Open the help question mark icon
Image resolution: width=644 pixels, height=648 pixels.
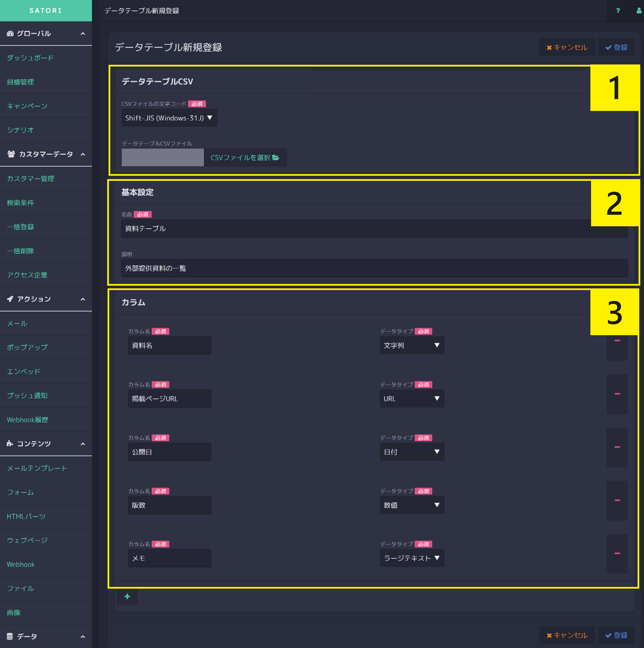click(618, 11)
